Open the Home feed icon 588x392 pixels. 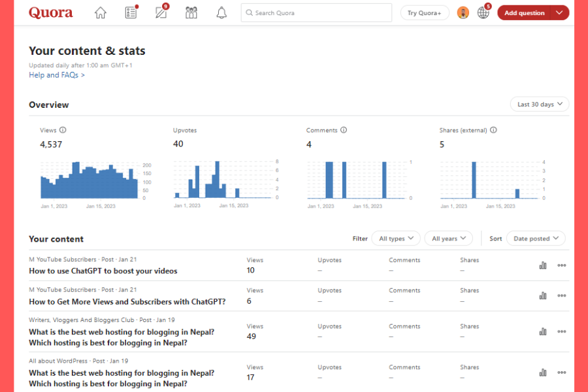(x=100, y=13)
